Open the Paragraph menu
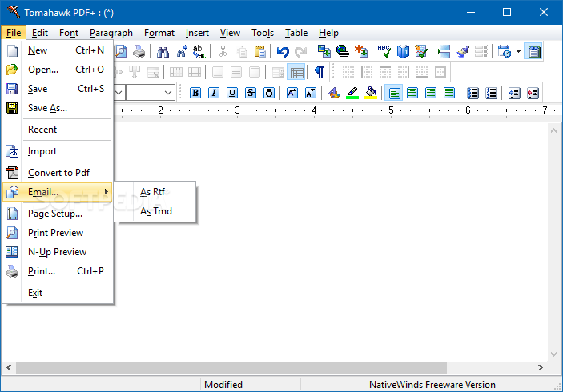 [x=111, y=33]
